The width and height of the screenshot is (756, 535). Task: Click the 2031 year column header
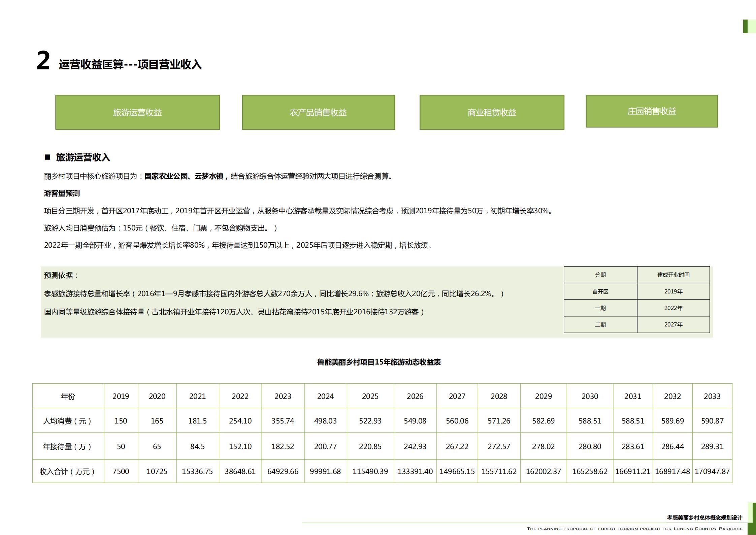click(x=633, y=396)
